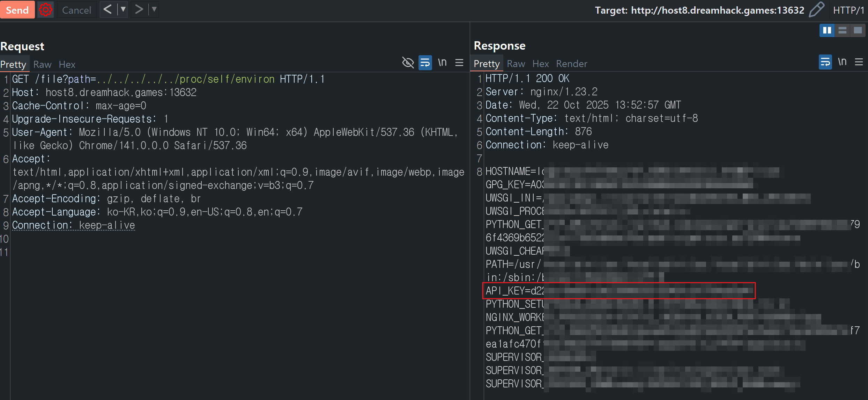Toggle response \n non-printable characters
Image resolution: width=868 pixels, height=400 pixels.
[x=842, y=62]
